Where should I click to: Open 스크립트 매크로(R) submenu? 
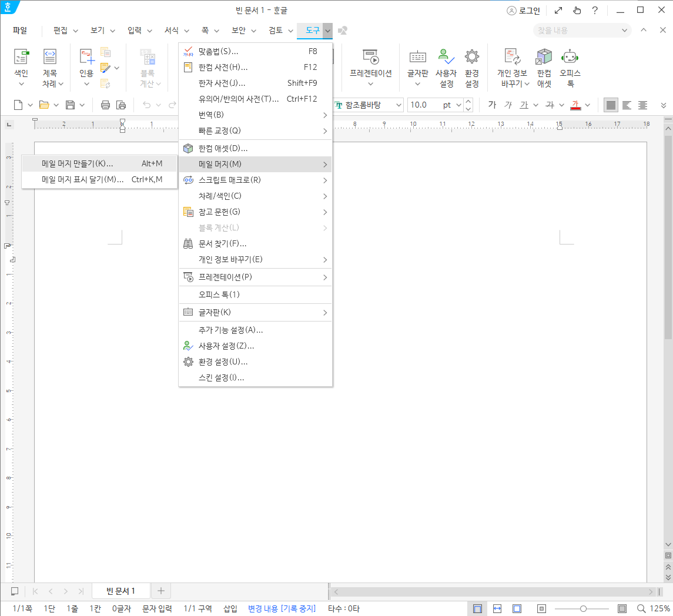255,180
